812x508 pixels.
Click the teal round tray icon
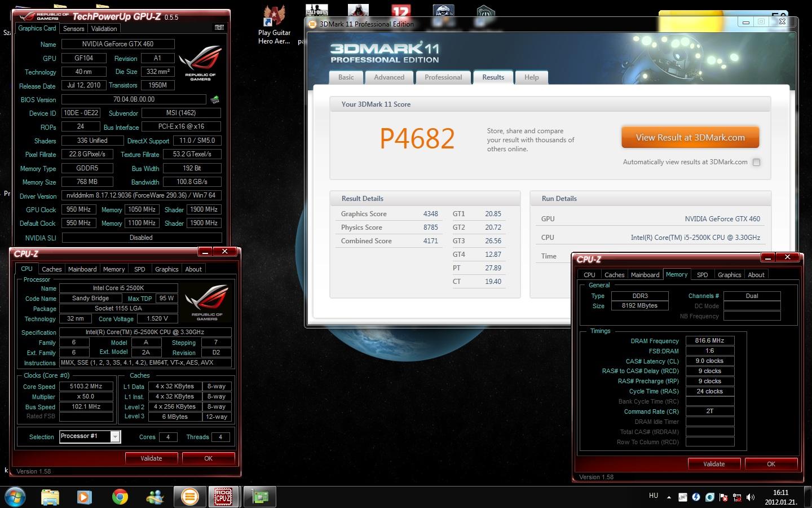[x=710, y=497]
